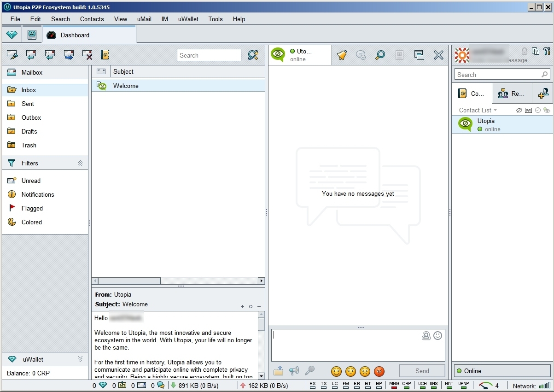This screenshot has height=392, width=554.
Task: Collapse the Filters section
Action: 80,164
